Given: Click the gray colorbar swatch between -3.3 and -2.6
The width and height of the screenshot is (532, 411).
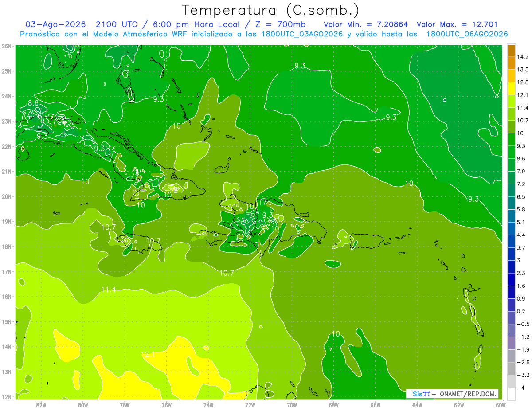Looking at the screenshot, I should (x=511, y=368).
